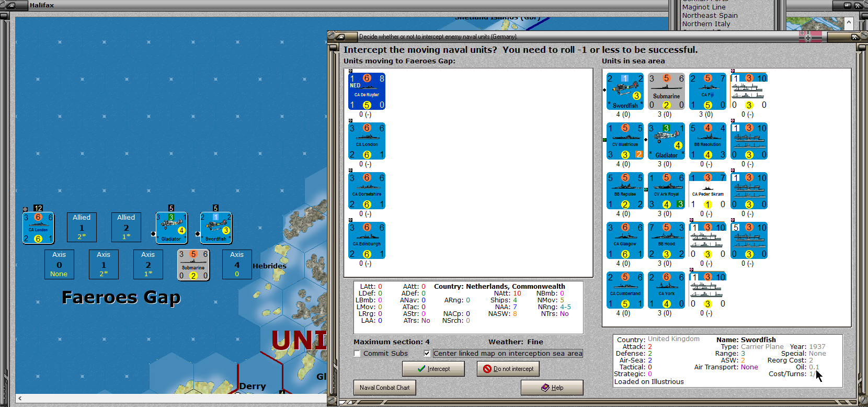The width and height of the screenshot is (868, 407).
Task: Click the up arrow of the mini-map scrollbar
Action: [849, 22]
